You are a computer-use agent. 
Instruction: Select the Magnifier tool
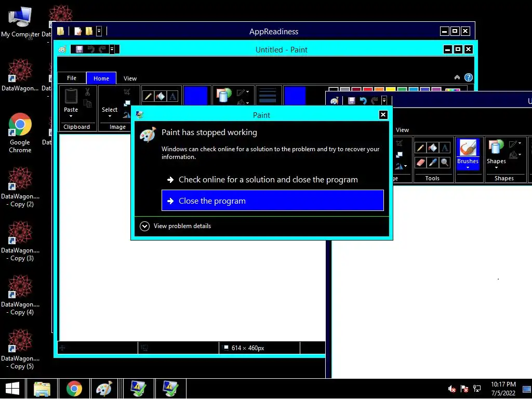[x=445, y=163]
